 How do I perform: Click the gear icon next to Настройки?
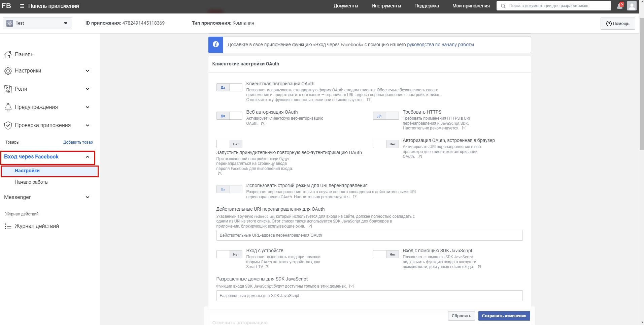pos(8,71)
